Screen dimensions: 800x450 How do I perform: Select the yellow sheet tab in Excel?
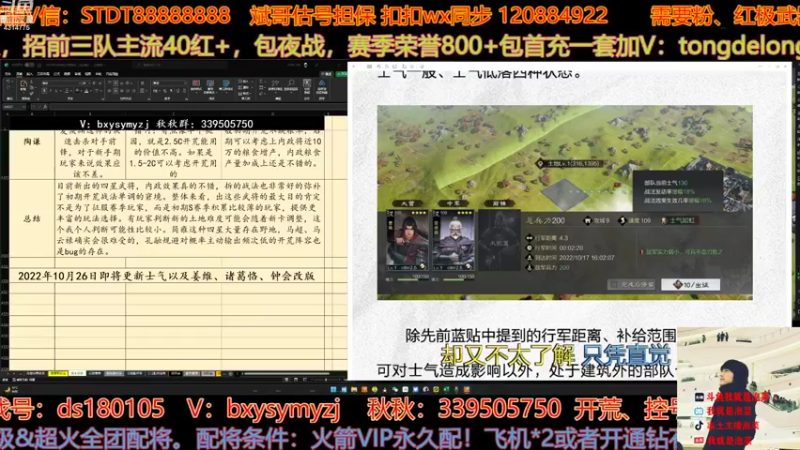(x=58, y=373)
